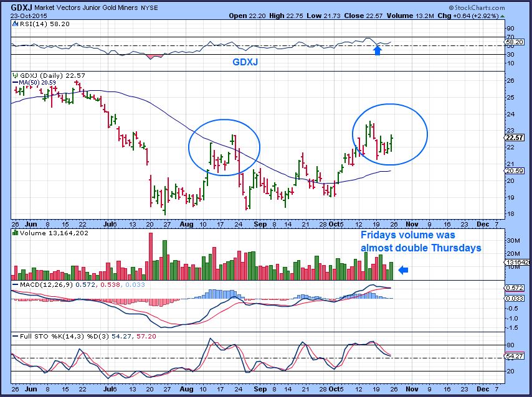The height and width of the screenshot is (397, 532).
Task: Click the 'Low 21.73' value
Action: (324, 16)
